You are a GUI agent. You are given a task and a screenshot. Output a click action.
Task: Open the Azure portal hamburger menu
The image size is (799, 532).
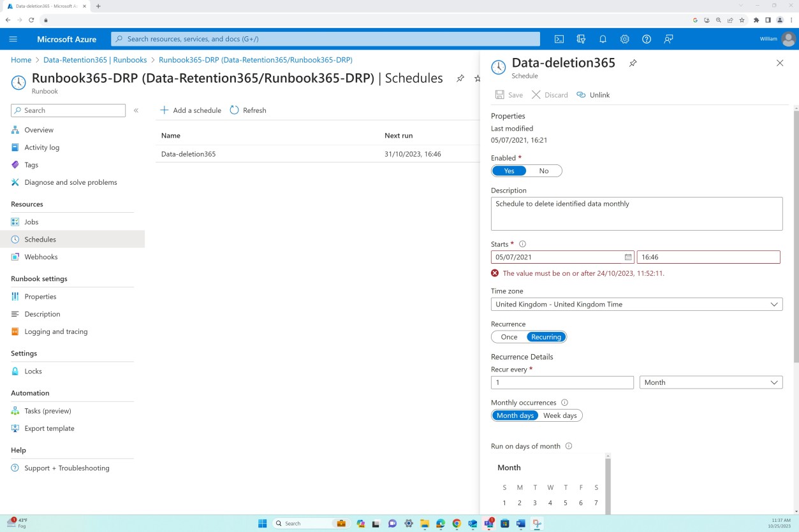[13, 39]
